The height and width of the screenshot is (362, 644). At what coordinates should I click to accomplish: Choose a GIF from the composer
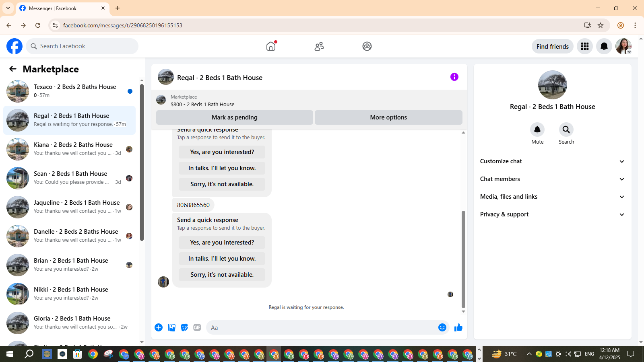[x=197, y=327]
